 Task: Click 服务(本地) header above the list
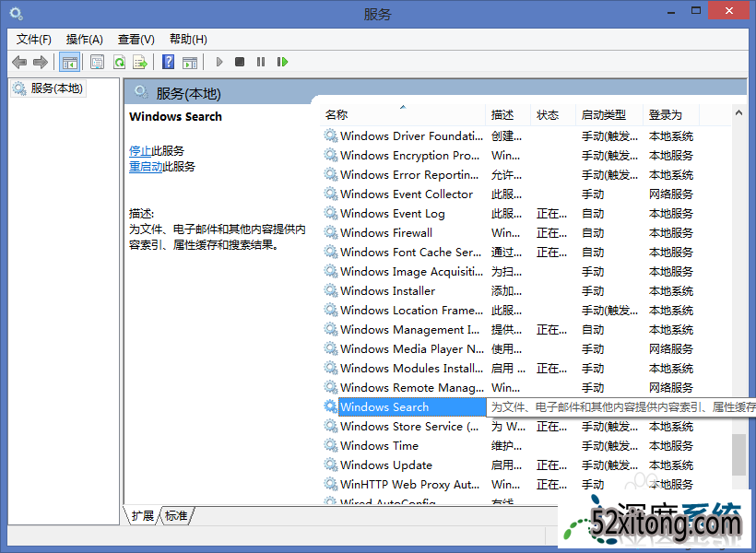188,93
